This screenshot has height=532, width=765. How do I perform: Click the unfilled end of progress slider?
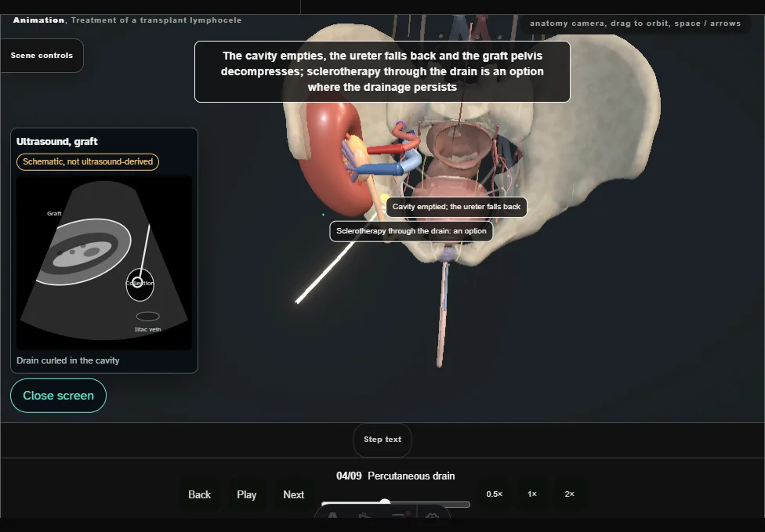click(466, 505)
